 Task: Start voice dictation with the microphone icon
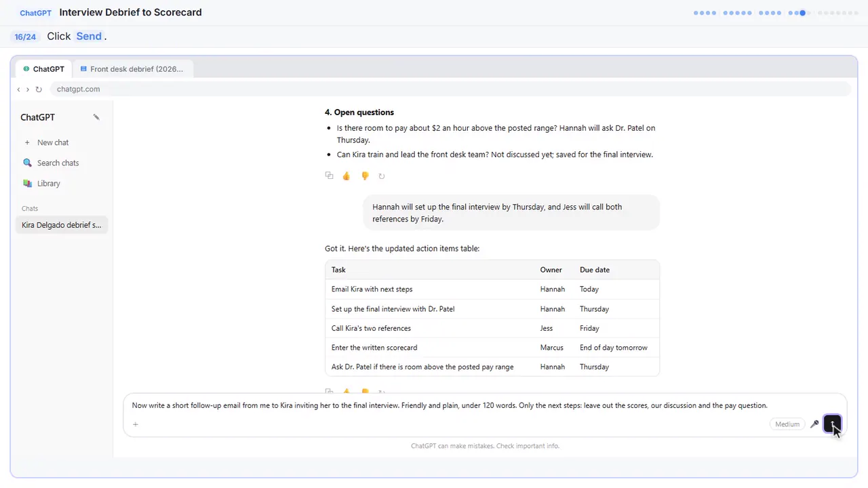814,424
